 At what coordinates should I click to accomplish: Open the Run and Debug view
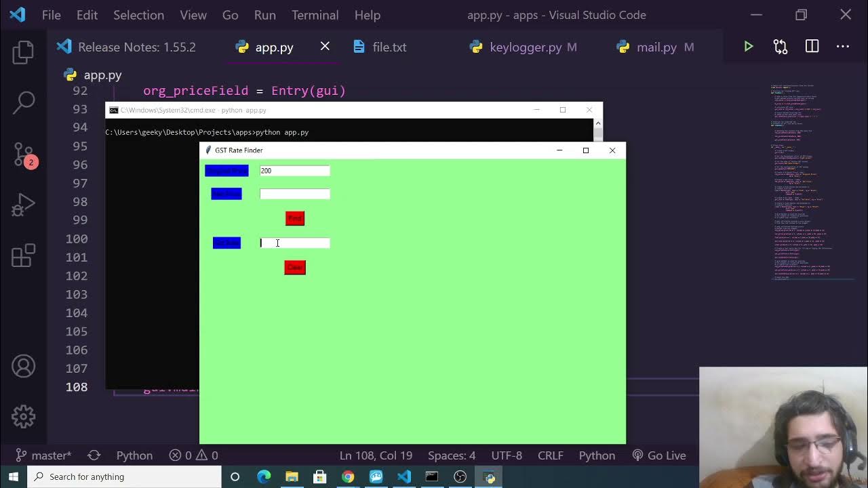(23, 205)
